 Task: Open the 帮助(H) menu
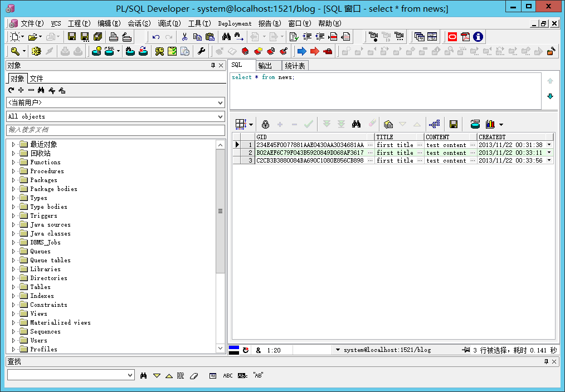330,23
